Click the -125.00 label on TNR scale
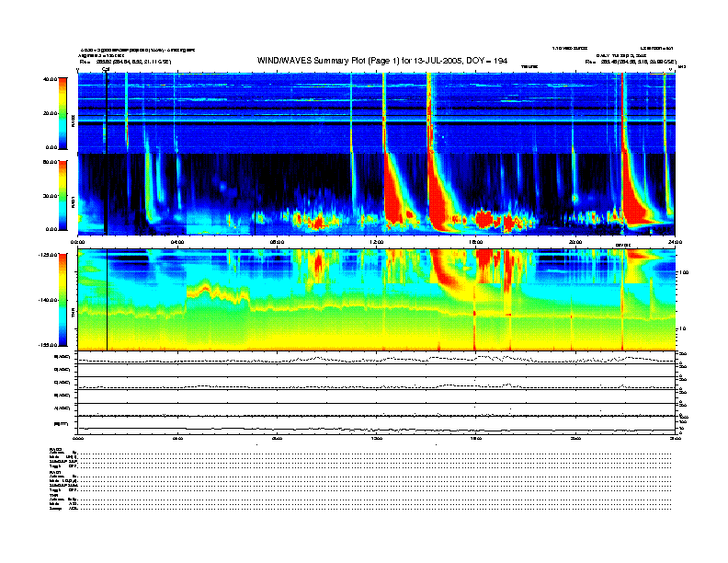Viewport: 728px width, 563px height. [48, 255]
